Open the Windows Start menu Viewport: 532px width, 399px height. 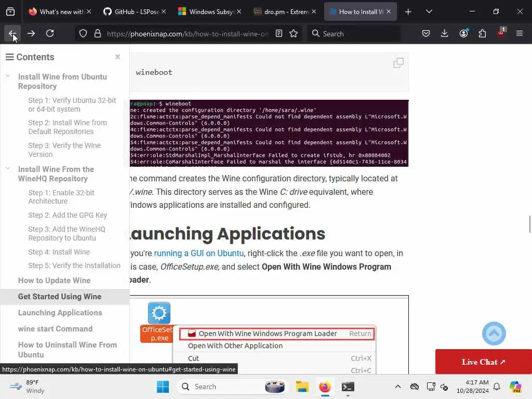tap(163, 387)
